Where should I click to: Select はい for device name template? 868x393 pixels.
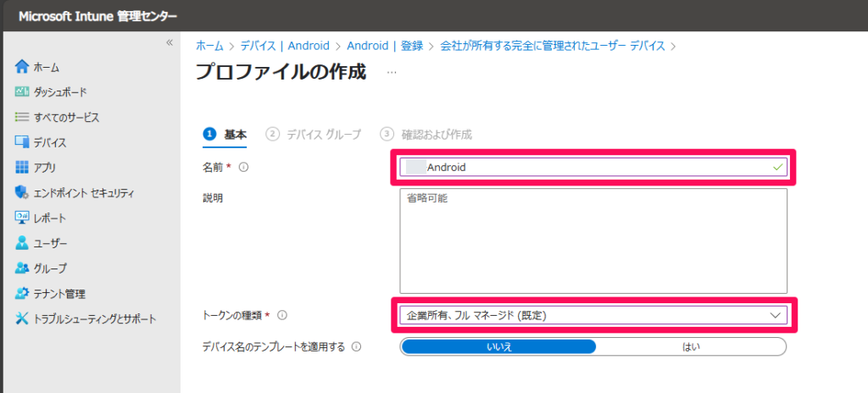(x=691, y=346)
